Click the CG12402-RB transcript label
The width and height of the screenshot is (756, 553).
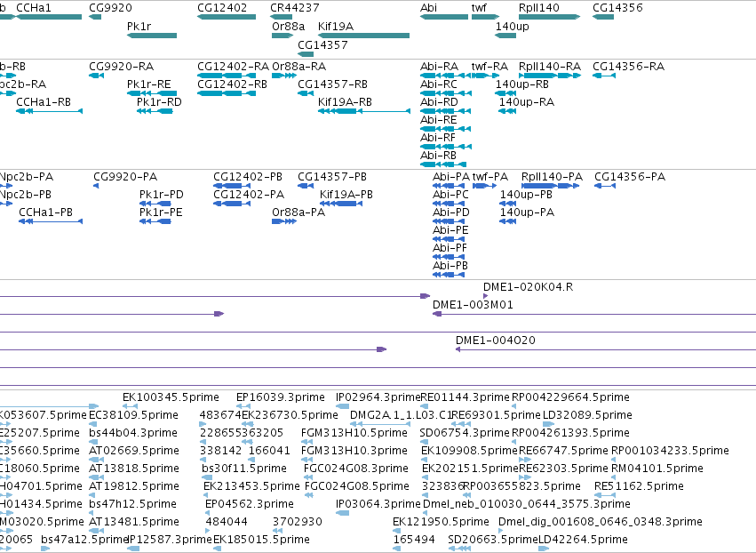pyautogui.click(x=233, y=84)
